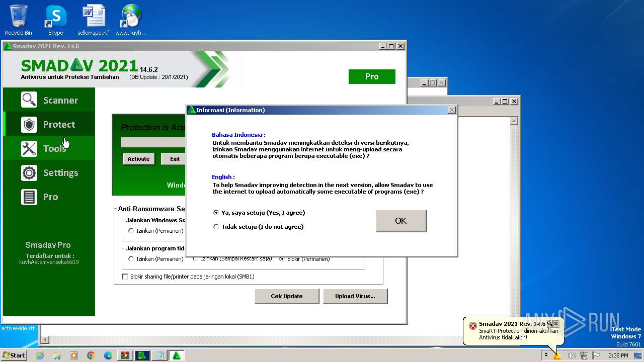Screen dimensions: 644x362
Task: Open the Start menu
Action: (x=14, y=355)
